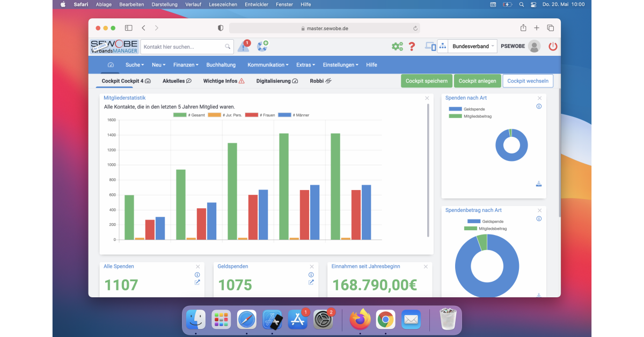Image resolution: width=644 pixels, height=337 pixels.
Task: Open the Einnahmen seit Jahresbeginn title link
Action: [x=366, y=266]
